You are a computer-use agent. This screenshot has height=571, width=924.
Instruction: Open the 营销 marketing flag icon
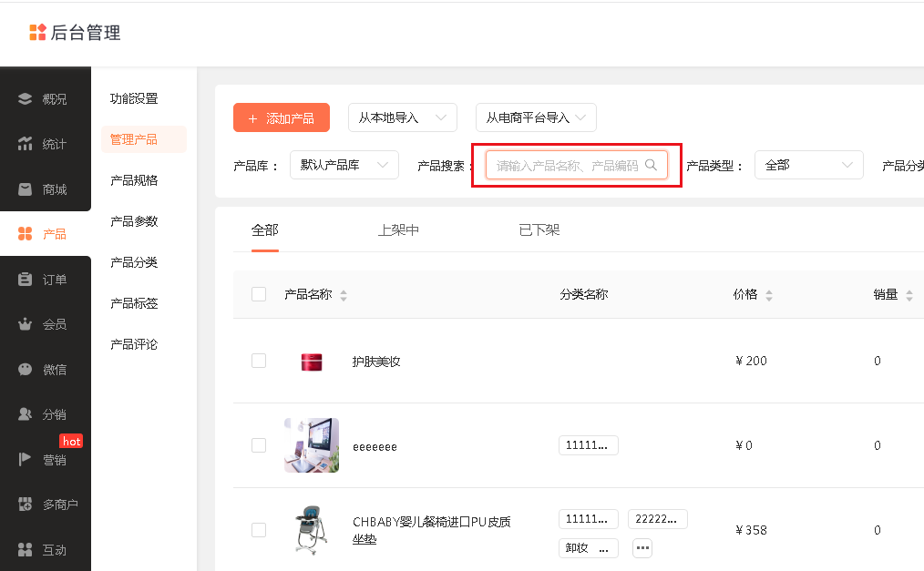(x=25, y=459)
